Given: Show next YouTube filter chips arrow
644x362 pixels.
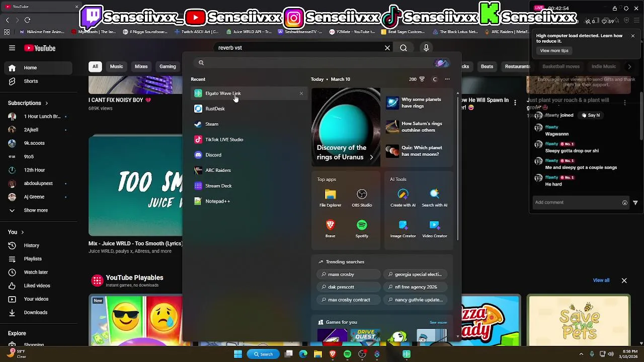Looking at the screenshot, I should [x=629, y=66].
